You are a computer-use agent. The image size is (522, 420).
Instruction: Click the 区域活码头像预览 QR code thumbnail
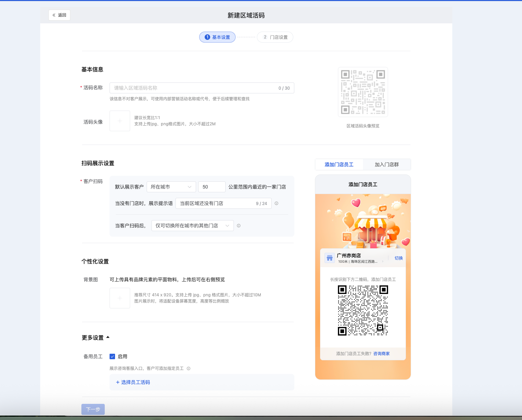(363, 92)
